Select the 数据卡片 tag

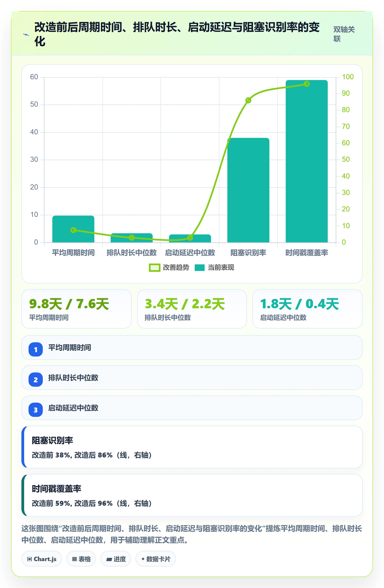pos(156,559)
